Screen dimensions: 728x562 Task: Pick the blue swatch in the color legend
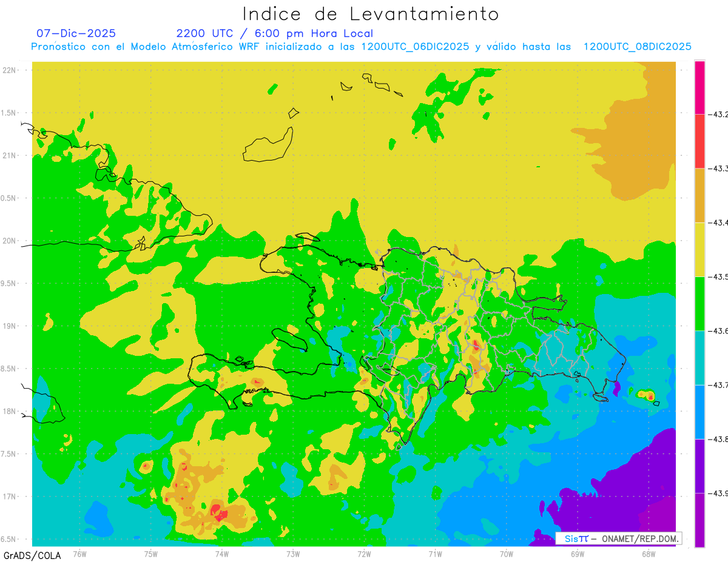tap(699, 412)
